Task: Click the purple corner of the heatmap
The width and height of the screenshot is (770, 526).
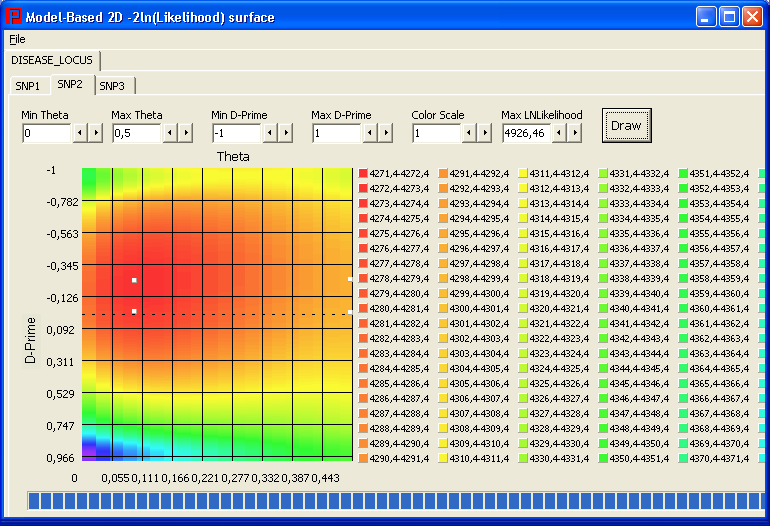Action: 87,452
